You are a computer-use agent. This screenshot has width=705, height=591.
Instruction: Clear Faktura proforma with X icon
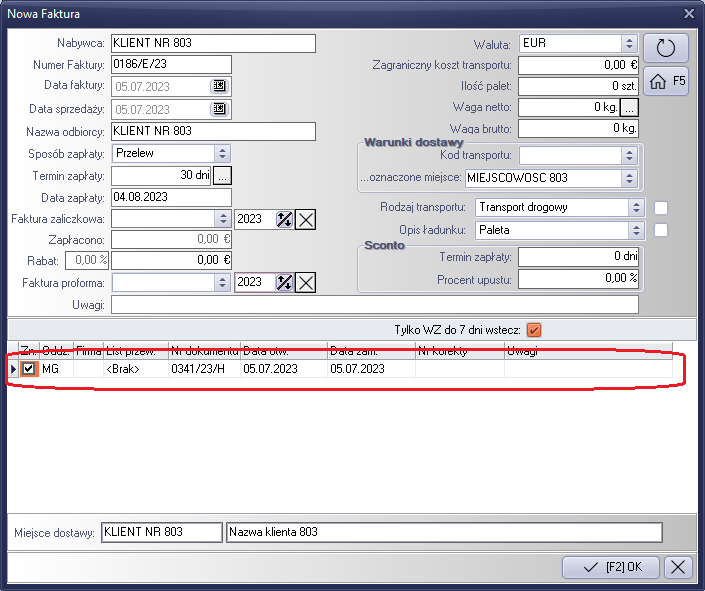(x=305, y=283)
